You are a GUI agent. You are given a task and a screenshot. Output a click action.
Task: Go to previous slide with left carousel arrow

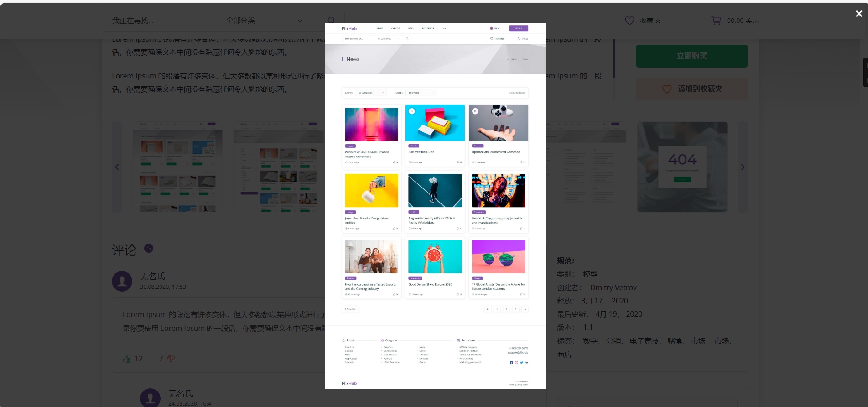pos(117,167)
